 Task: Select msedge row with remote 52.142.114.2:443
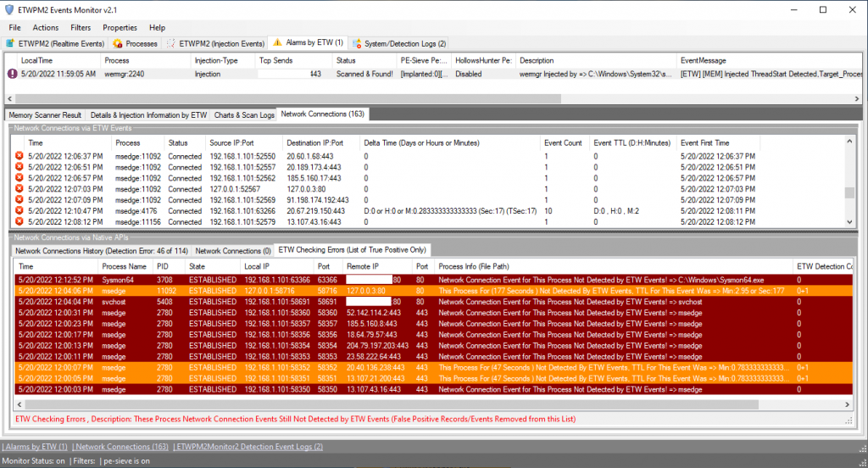pyautogui.click(x=433, y=313)
